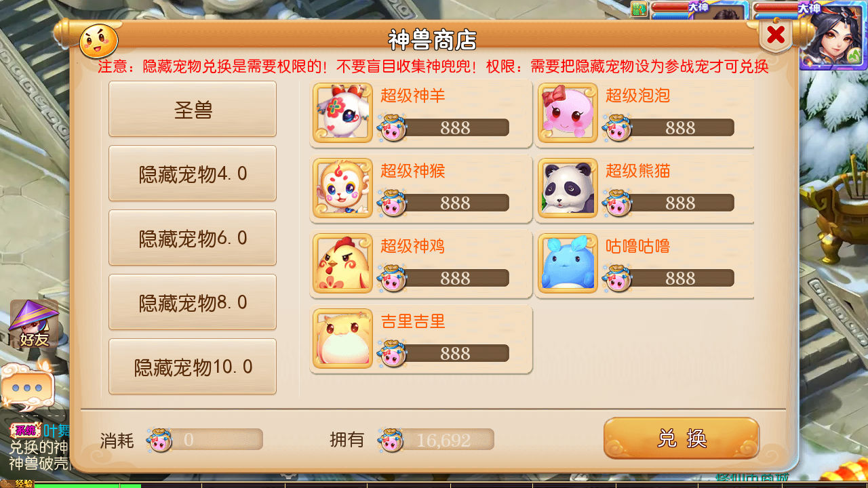Screen dimensions: 868x488
Task: Pick the 超级熊猫 panda icon
Action: [x=568, y=188]
